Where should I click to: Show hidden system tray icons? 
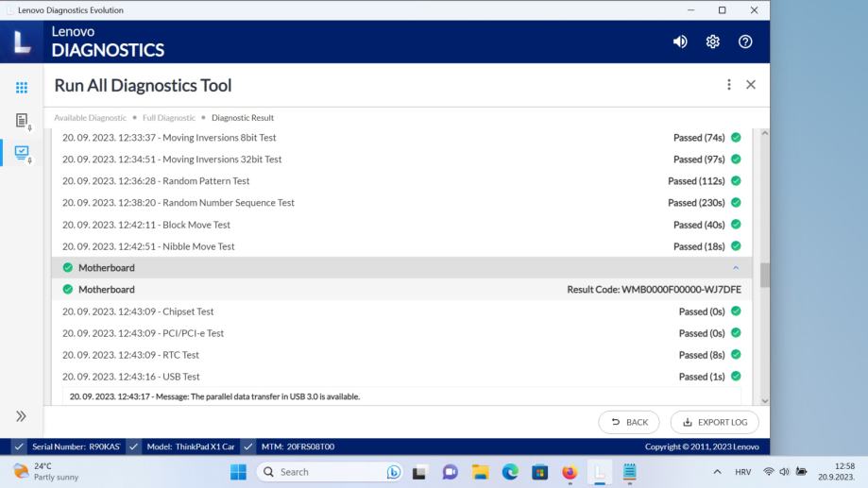(x=717, y=470)
